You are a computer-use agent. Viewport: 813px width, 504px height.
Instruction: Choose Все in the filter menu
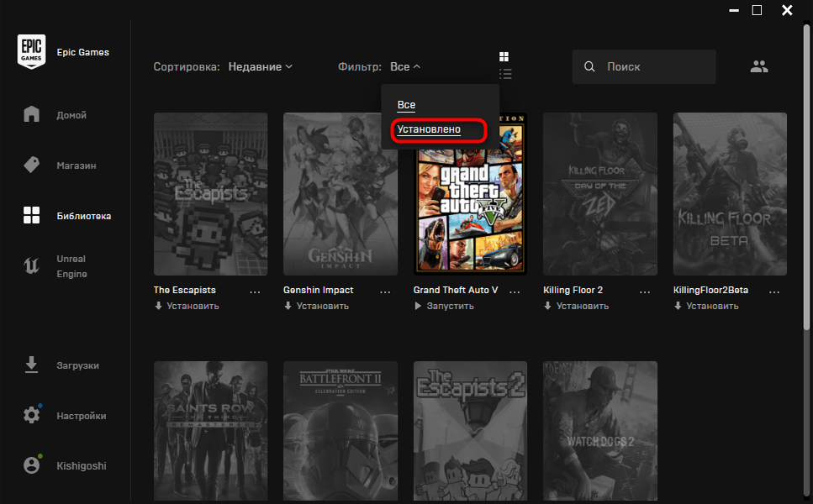[407, 105]
